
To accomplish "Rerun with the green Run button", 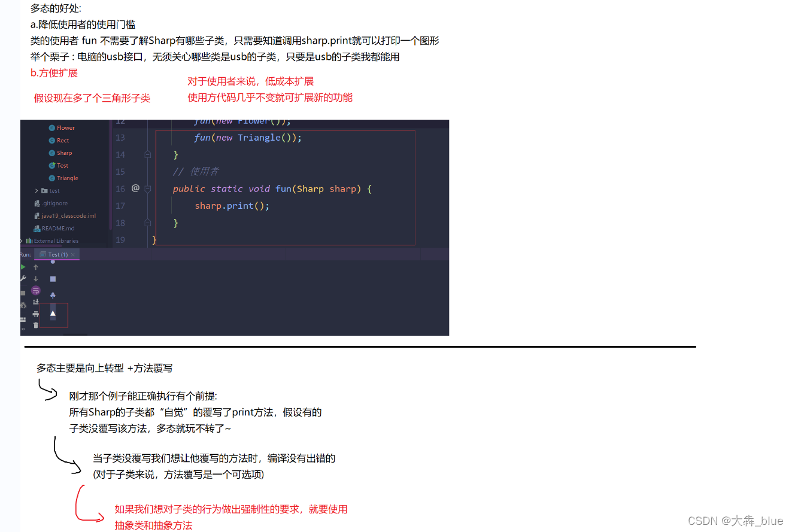I will pos(23,267).
